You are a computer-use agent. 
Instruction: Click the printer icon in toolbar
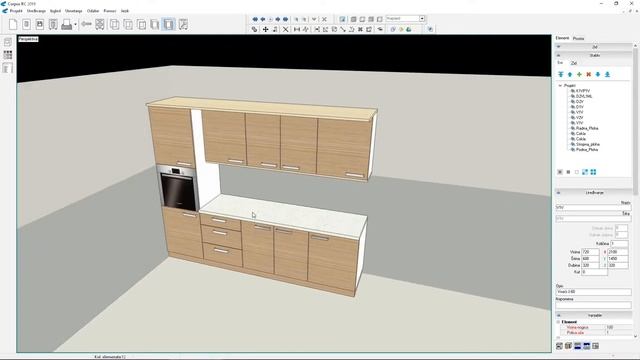67,25
